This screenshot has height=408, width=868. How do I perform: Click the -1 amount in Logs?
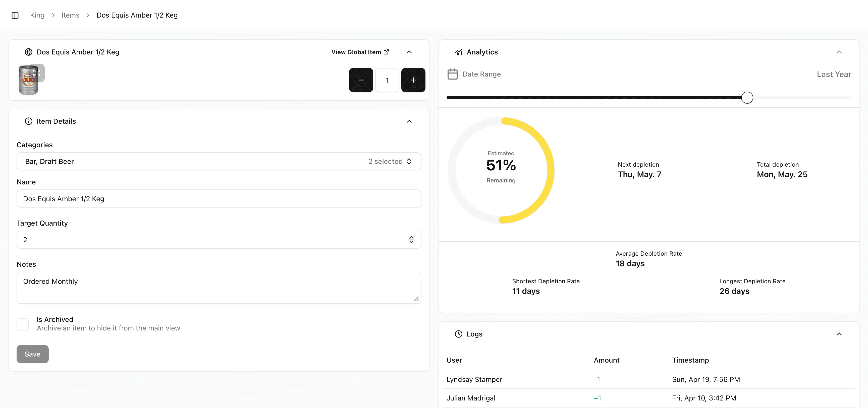click(597, 379)
